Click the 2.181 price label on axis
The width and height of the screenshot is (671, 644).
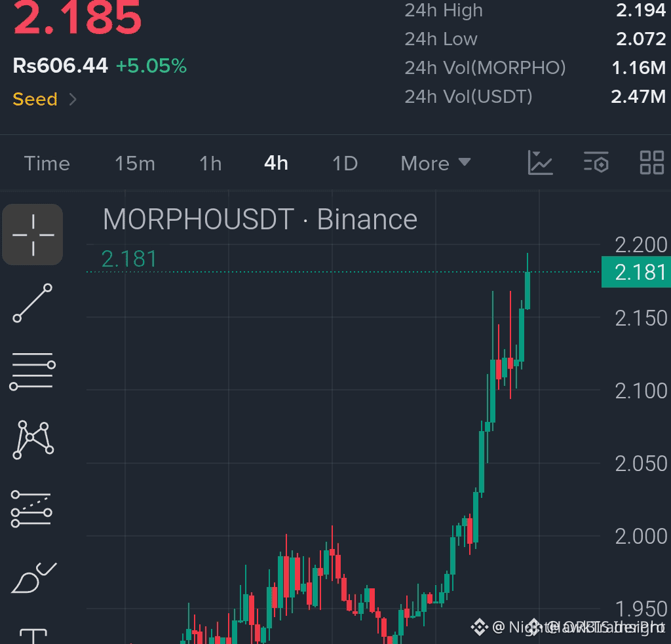pos(636,272)
